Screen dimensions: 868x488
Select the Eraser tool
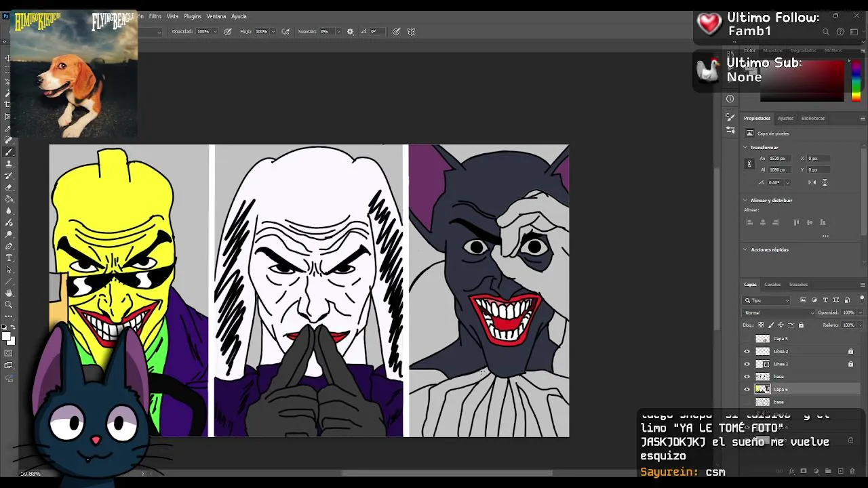[9, 188]
